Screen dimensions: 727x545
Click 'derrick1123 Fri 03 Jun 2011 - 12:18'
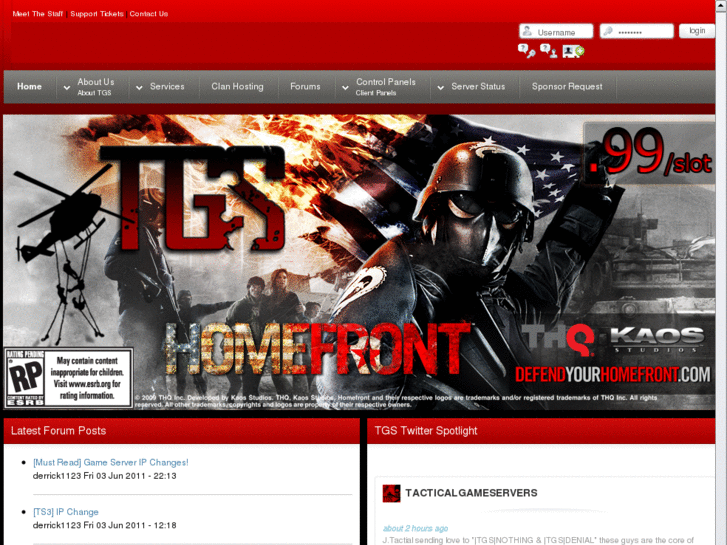105,526
